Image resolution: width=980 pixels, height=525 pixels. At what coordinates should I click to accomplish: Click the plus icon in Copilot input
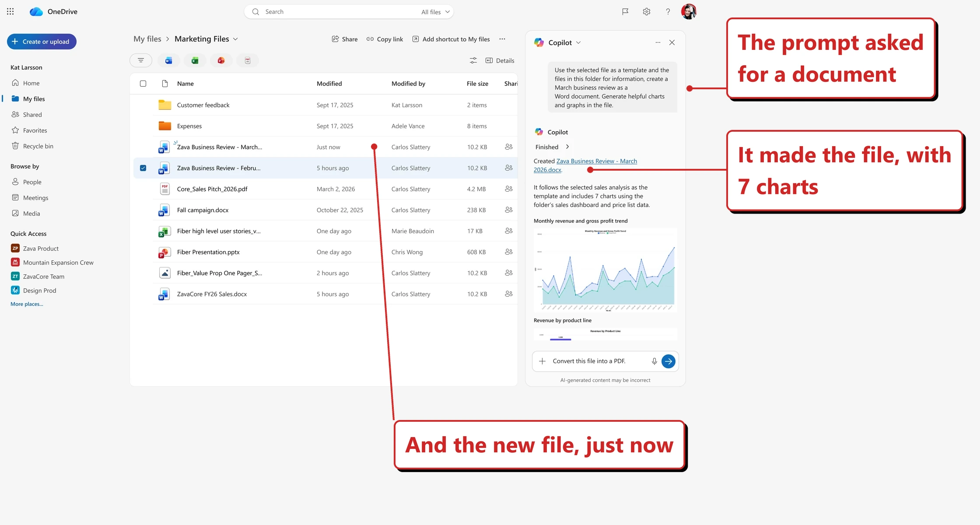tap(542, 361)
